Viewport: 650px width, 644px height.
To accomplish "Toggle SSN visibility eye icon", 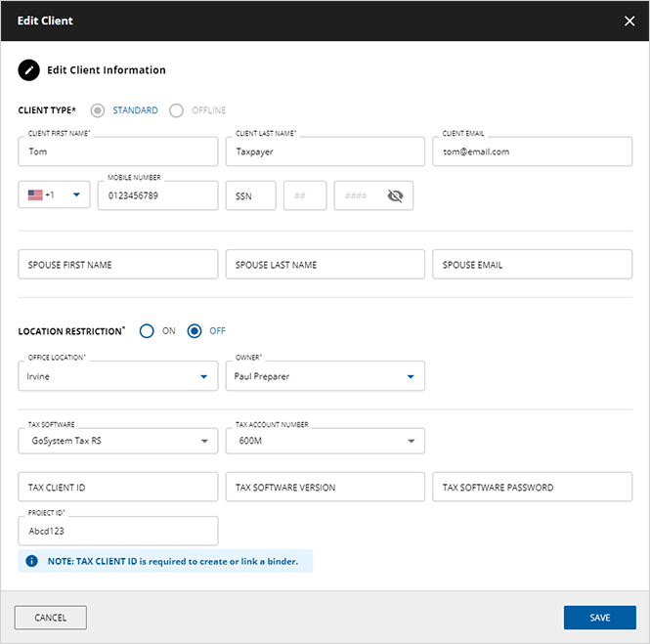I will click(x=395, y=195).
